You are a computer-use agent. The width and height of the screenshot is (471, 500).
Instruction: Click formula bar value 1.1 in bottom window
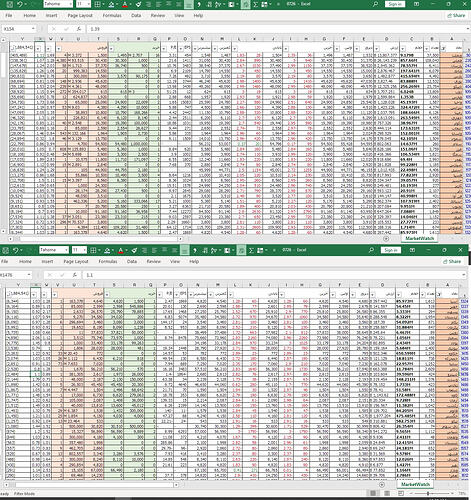[x=90, y=275]
